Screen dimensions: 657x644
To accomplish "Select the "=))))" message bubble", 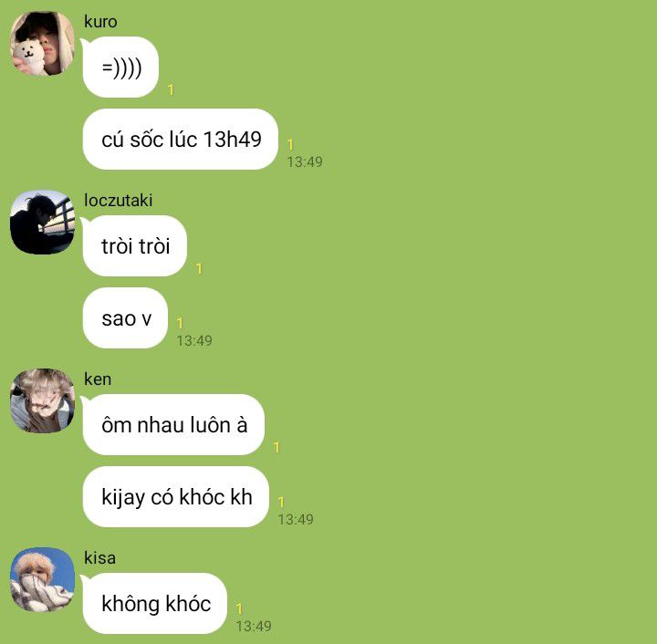I will click(x=120, y=67).
